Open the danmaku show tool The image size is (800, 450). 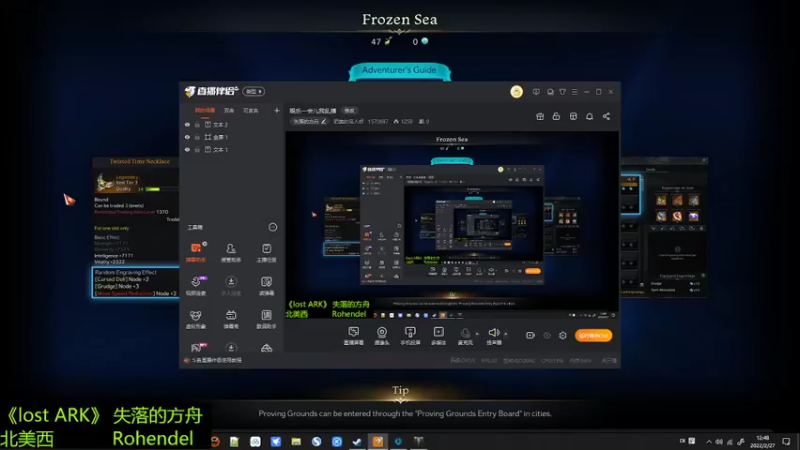click(x=231, y=319)
